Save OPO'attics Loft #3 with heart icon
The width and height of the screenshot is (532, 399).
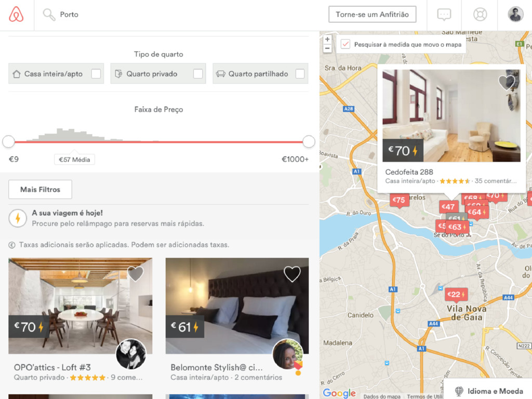(x=136, y=274)
